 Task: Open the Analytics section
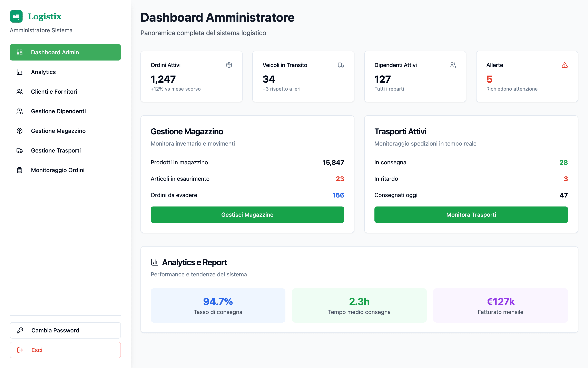(65, 72)
